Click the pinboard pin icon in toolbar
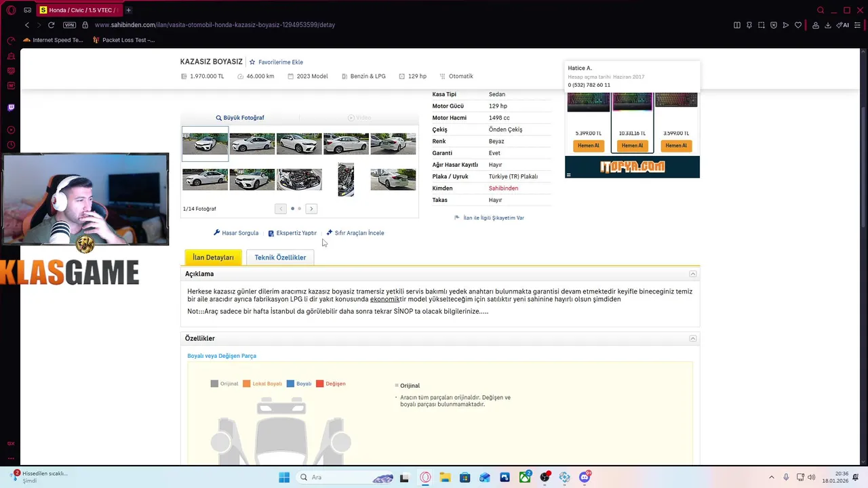This screenshot has height=488, width=868. pyautogui.click(x=749, y=25)
